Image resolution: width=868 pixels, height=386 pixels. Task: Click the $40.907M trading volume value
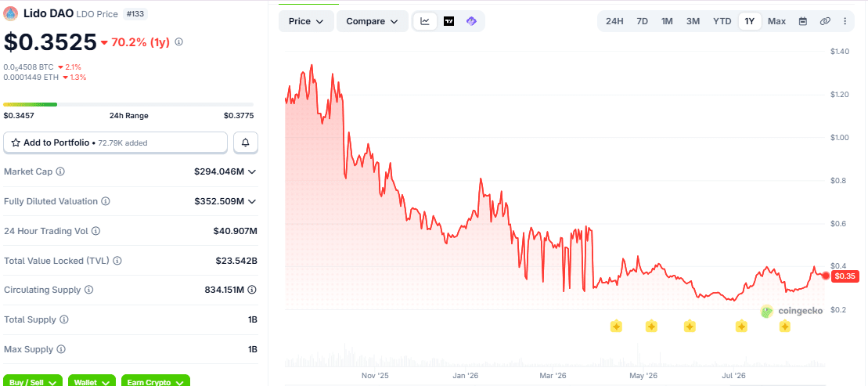pyautogui.click(x=236, y=231)
